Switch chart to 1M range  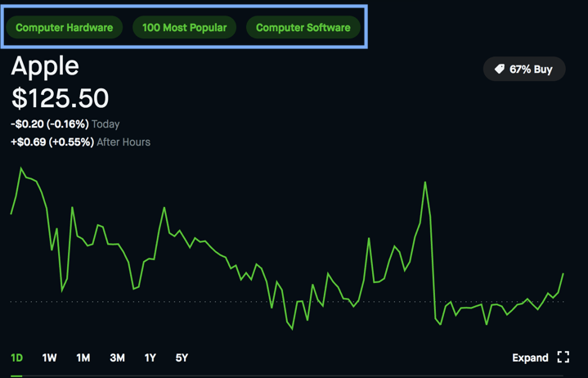(x=83, y=358)
